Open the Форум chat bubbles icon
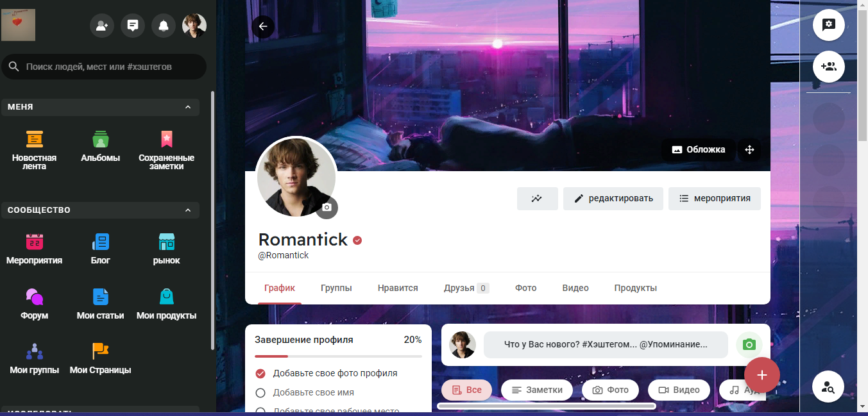 pyautogui.click(x=35, y=297)
